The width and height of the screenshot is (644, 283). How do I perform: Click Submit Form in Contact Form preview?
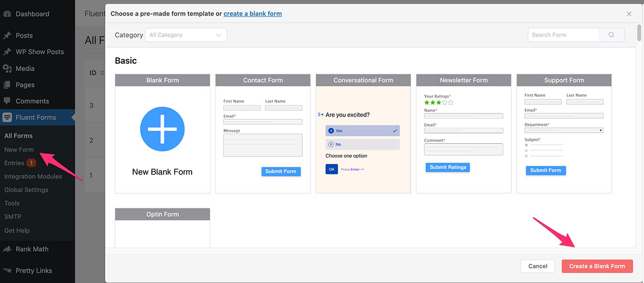tap(281, 171)
